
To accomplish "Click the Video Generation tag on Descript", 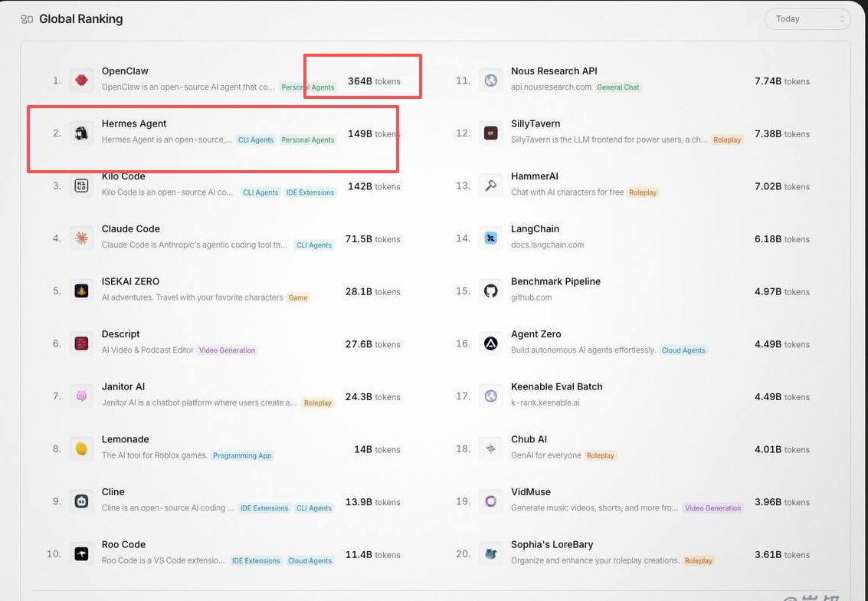I will click(228, 350).
